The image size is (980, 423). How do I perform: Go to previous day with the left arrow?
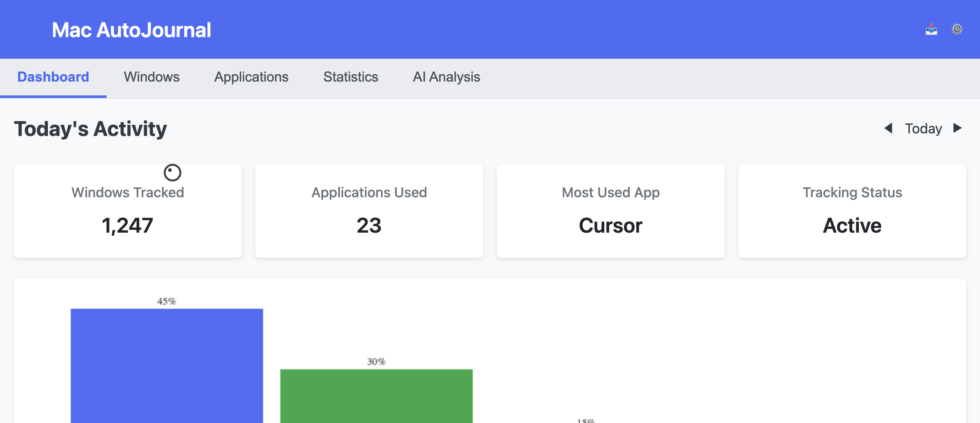click(x=889, y=128)
